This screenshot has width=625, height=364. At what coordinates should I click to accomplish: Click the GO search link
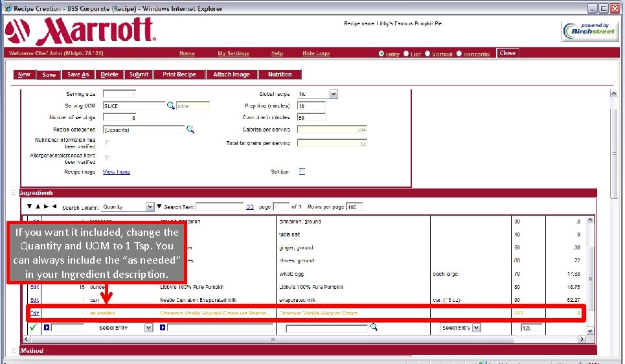tap(250, 207)
